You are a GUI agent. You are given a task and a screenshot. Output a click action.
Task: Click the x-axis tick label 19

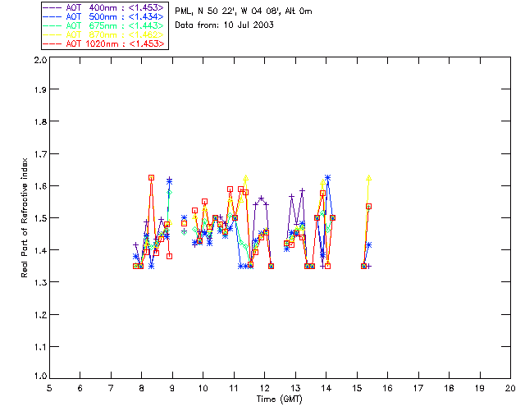point(480,388)
